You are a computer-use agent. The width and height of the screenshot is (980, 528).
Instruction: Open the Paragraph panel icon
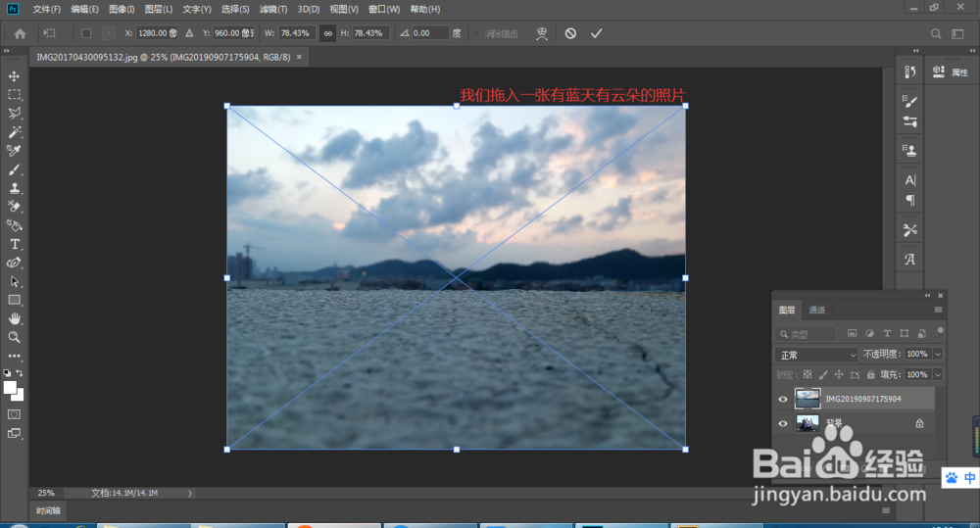pos(910,200)
